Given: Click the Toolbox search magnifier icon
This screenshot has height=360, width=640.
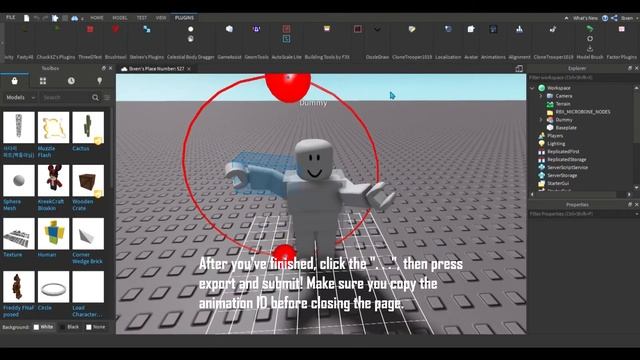Looking at the screenshot, I should (x=95, y=98).
